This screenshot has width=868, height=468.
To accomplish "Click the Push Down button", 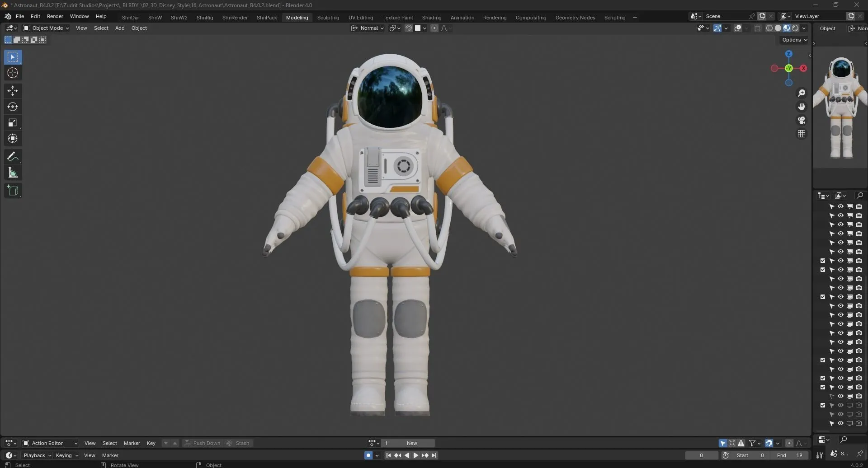I will 203,443.
